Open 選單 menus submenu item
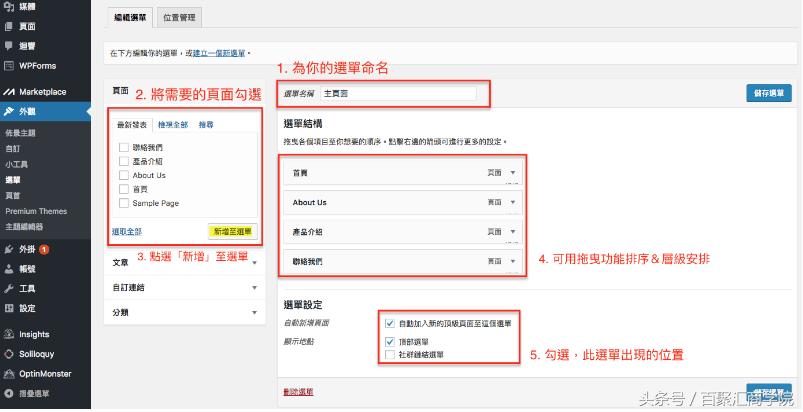Viewport: 803px width, 412px height. coord(13,180)
